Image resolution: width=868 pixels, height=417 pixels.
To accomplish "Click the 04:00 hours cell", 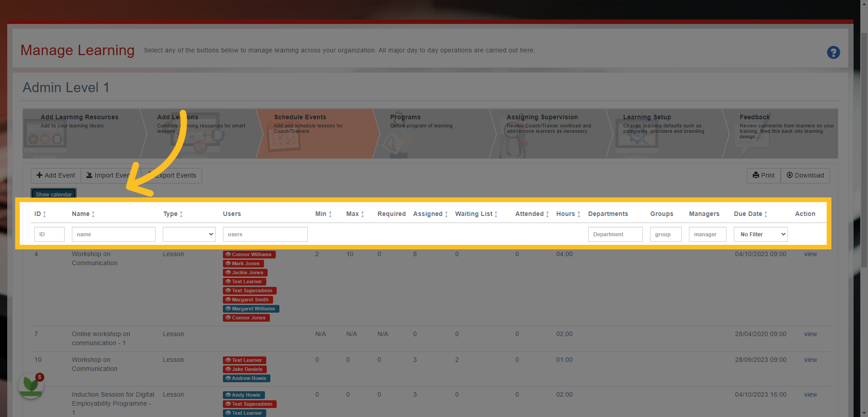I will click(564, 254).
